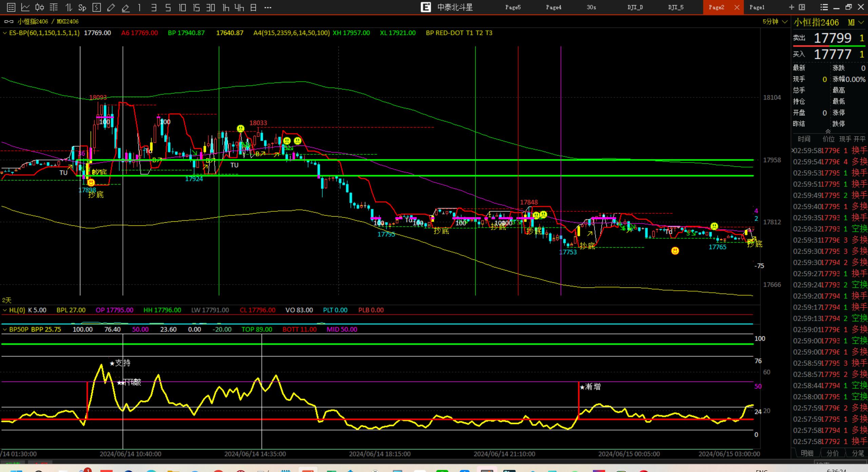
Task: Open the 明细 tab in trades panel
Action: coord(807,453)
